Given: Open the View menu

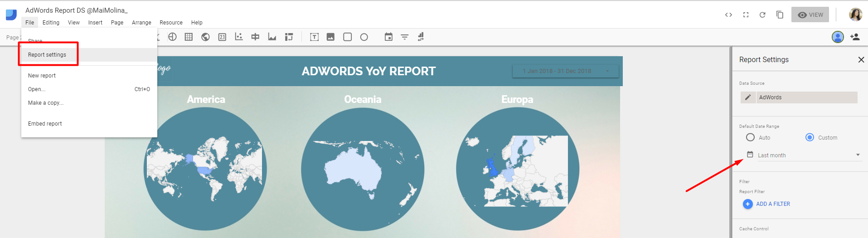Looking at the screenshot, I should [73, 23].
